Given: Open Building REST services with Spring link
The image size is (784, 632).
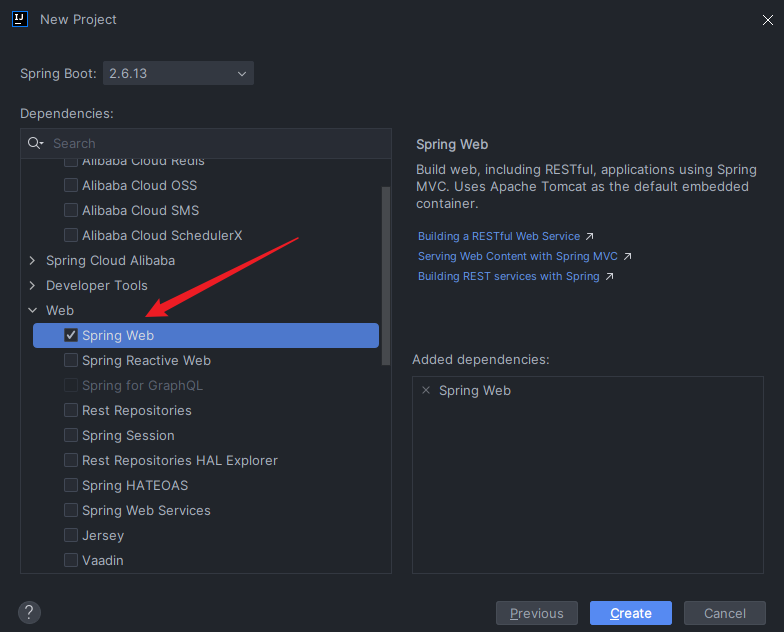Looking at the screenshot, I should [508, 276].
